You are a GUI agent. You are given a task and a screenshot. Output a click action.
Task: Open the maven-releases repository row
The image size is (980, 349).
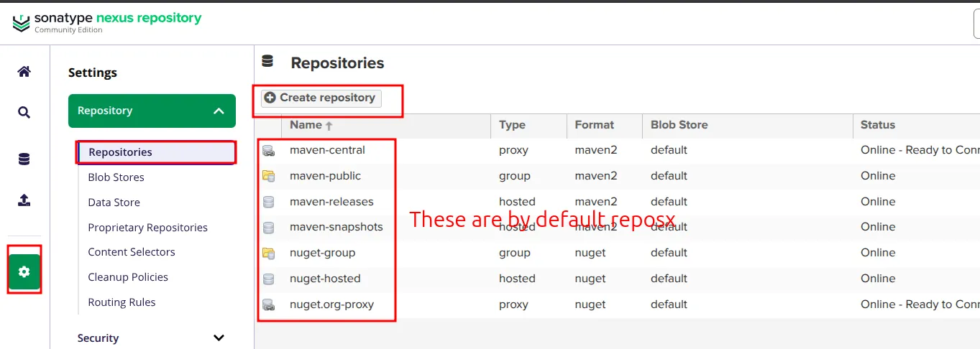tap(618, 202)
